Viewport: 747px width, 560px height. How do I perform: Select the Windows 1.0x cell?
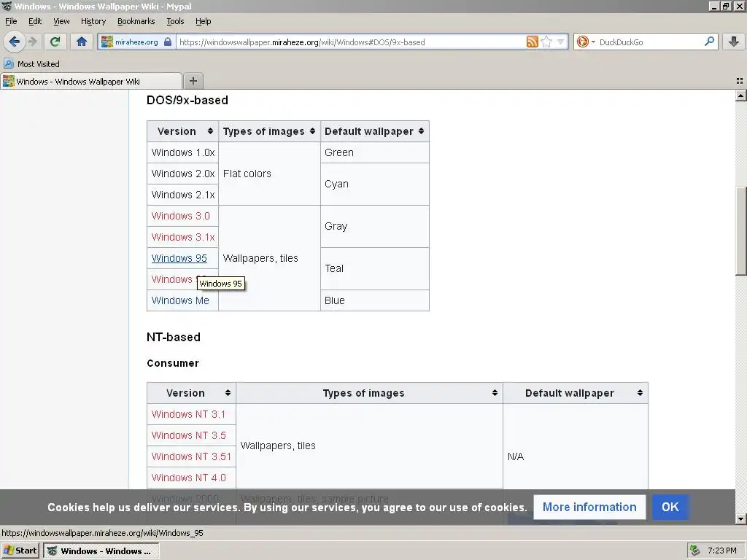click(x=183, y=152)
